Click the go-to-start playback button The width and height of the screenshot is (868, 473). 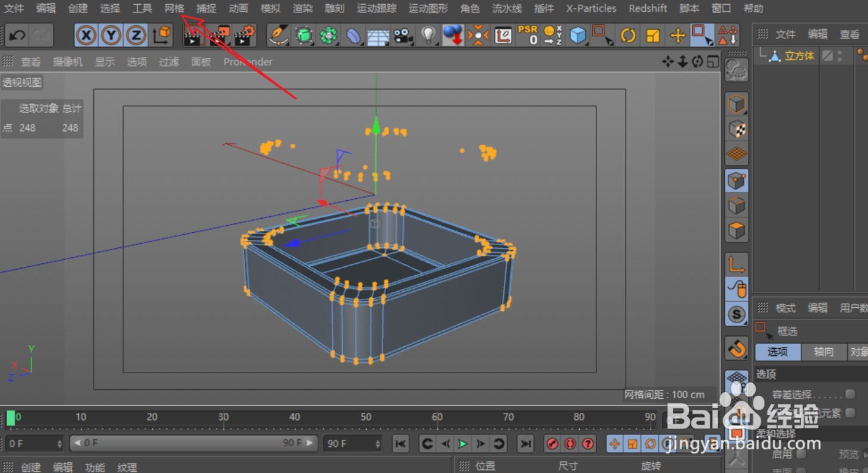click(x=402, y=443)
